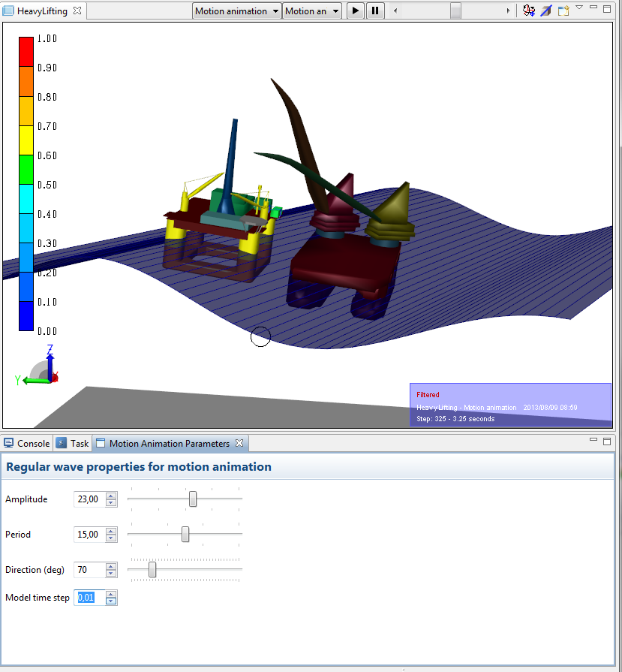Switch to the Console tab

(x=27, y=443)
